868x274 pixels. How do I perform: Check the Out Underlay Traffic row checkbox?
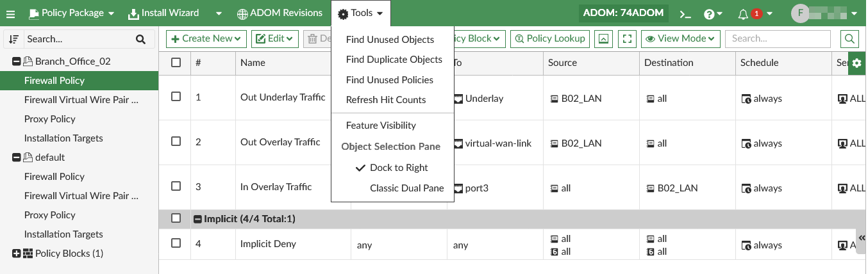click(x=176, y=97)
